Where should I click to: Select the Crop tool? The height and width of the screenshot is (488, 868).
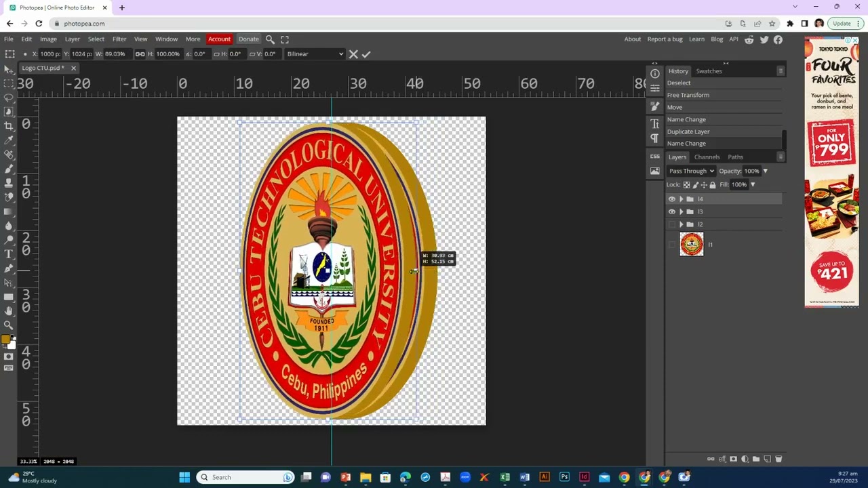click(x=8, y=126)
